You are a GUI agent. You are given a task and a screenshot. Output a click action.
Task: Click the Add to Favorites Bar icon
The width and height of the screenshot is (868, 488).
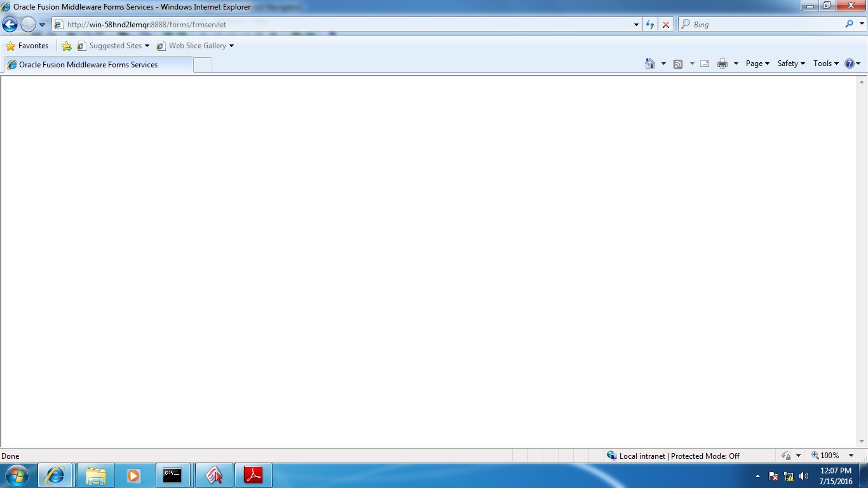tap(67, 46)
